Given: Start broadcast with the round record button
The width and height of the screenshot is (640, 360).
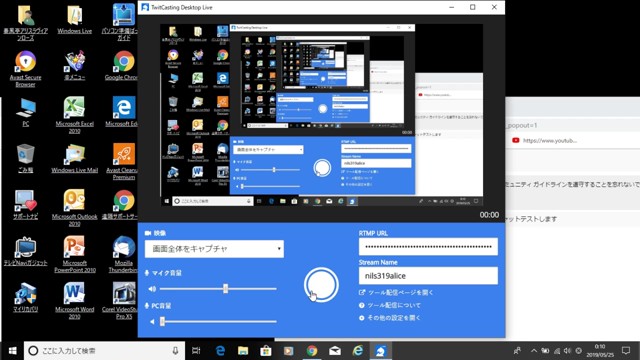Looking at the screenshot, I should [x=321, y=284].
